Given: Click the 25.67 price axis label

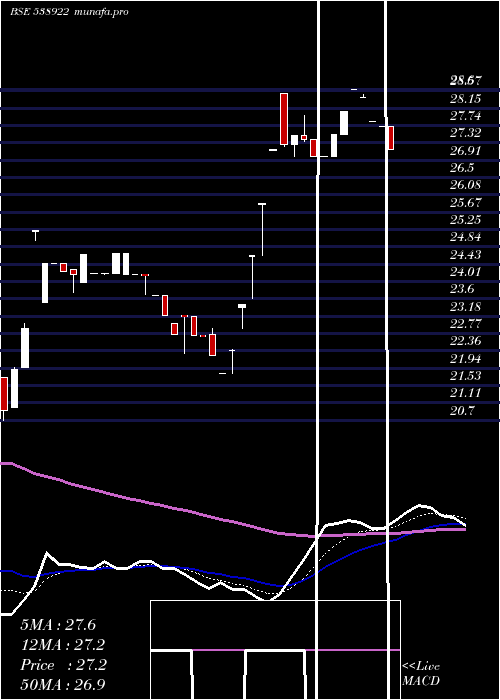Looking at the screenshot, I should tap(466, 202).
